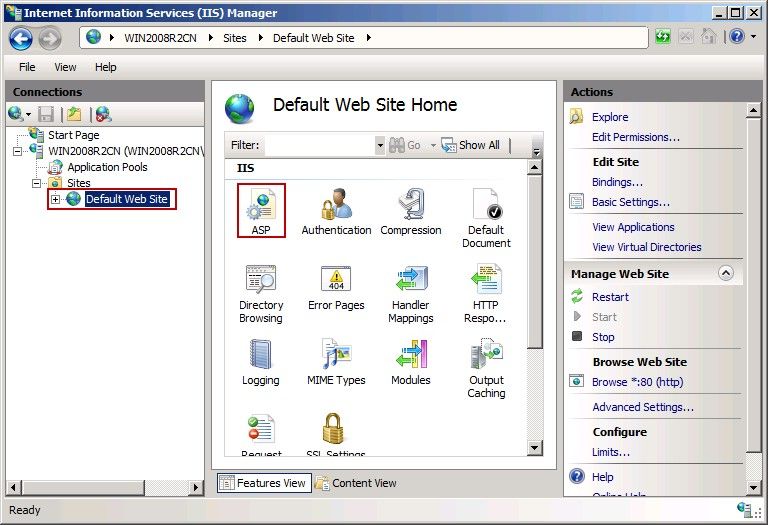
Task: Click the Actions pane scroll up arrow
Action: click(753, 111)
